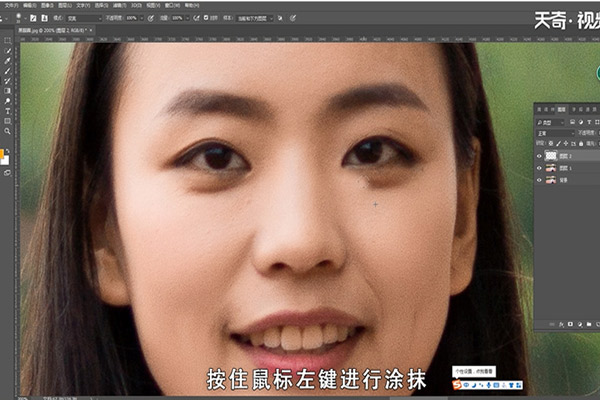This screenshot has width=600, height=400.
Task: Select the Rectangle shape tool
Action: coord(7,121)
